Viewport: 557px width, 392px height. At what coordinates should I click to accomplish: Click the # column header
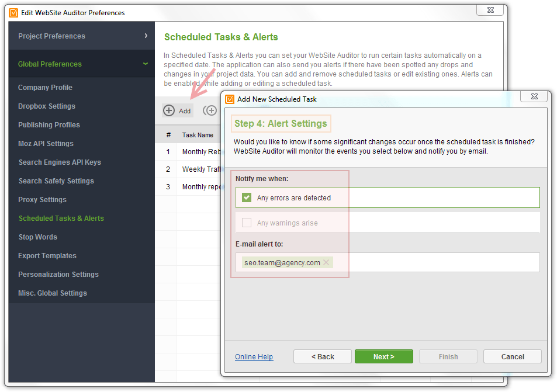[168, 135]
